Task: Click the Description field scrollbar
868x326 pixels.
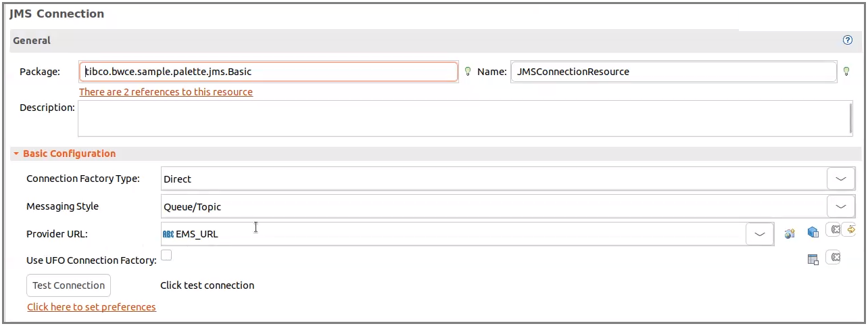Action: point(850,118)
